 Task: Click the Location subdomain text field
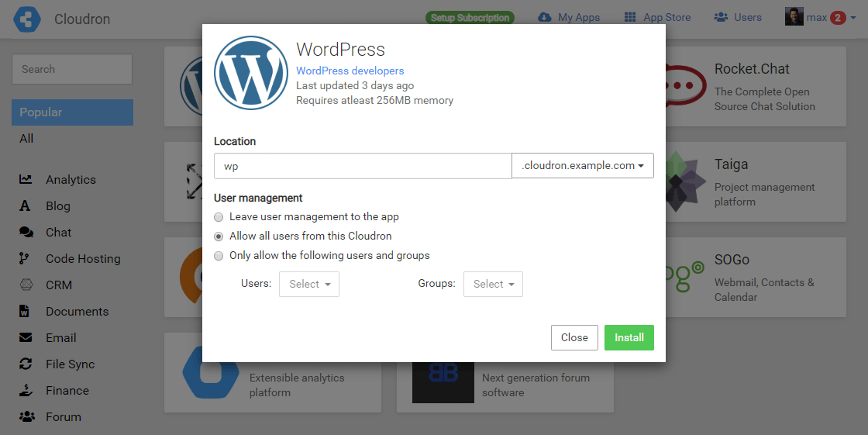point(363,166)
